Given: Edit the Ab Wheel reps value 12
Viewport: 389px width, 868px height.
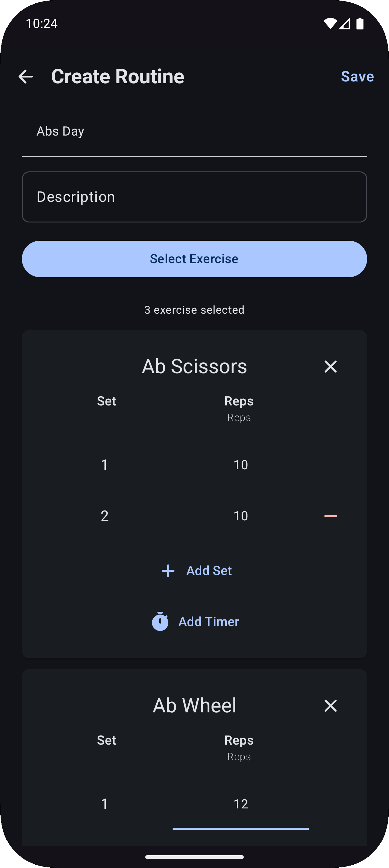Looking at the screenshot, I should pyautogui.click(x=240, y=804).
